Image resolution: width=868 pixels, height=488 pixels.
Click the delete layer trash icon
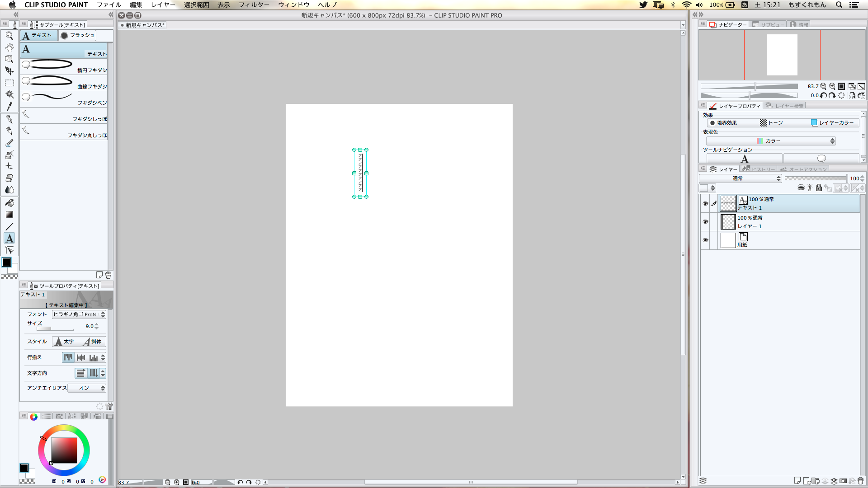(860, 481)
